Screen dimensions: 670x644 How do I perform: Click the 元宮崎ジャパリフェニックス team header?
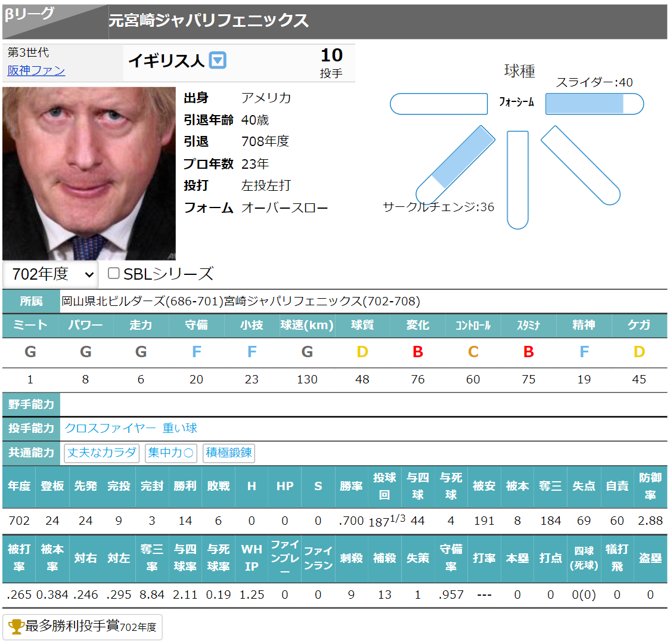(x=209, y=21)
